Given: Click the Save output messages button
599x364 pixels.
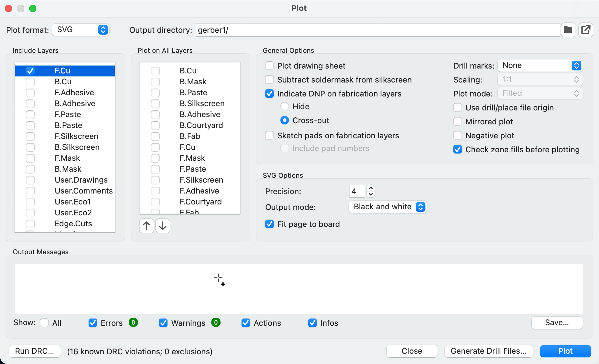Looking at the screenshot, I should coord(557,322).
